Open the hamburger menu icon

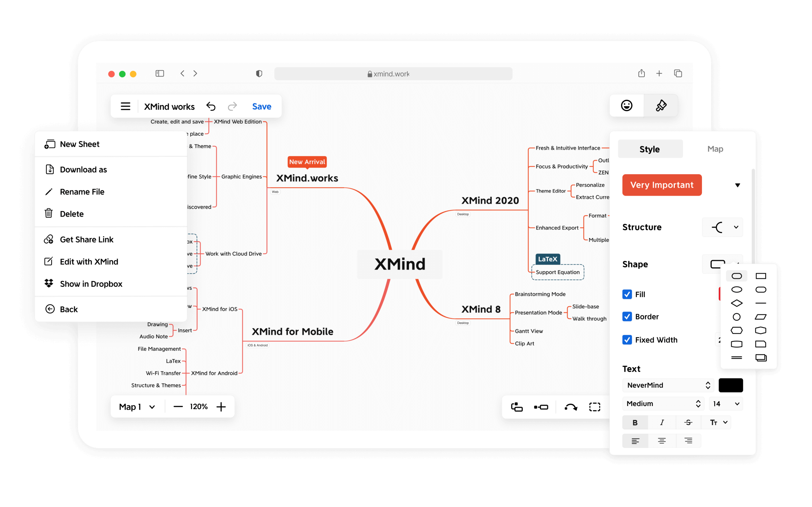point(125,106)
